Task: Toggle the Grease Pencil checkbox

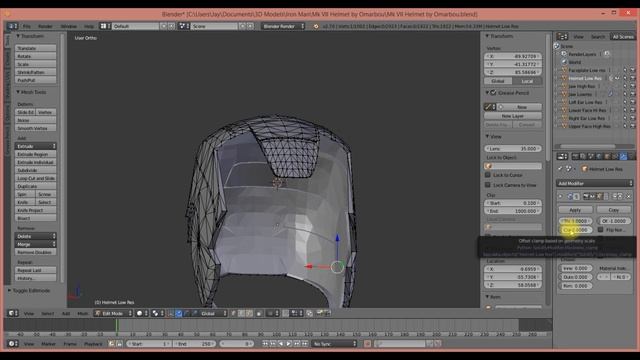Action: pos(493,93)
